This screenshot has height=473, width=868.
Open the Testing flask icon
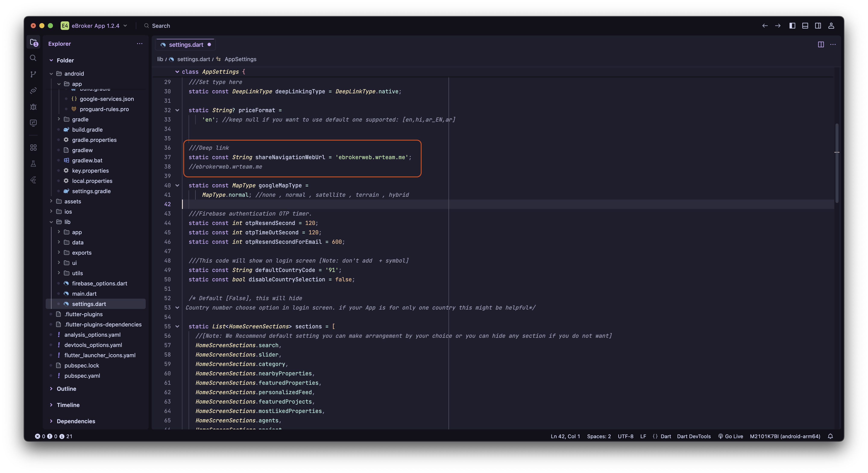33,163
